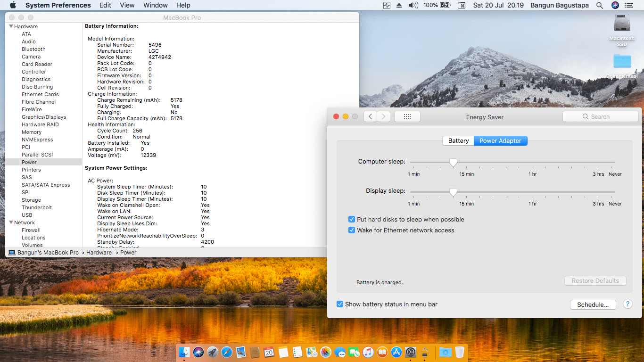This screenshot has height=362, width=644.
Task: Open System Information icon in dock
Action: point(425,352)
